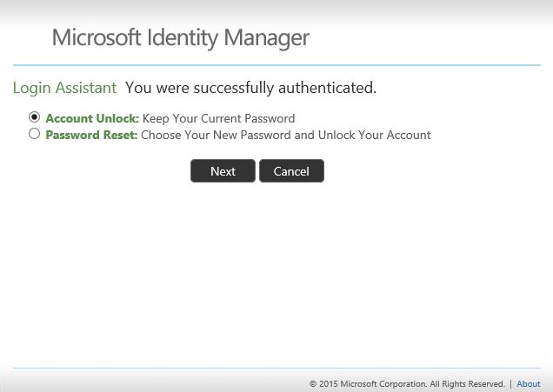
Task: Click the 2015 Microsoft Corporation copyright text
Action: coord(372,383)
